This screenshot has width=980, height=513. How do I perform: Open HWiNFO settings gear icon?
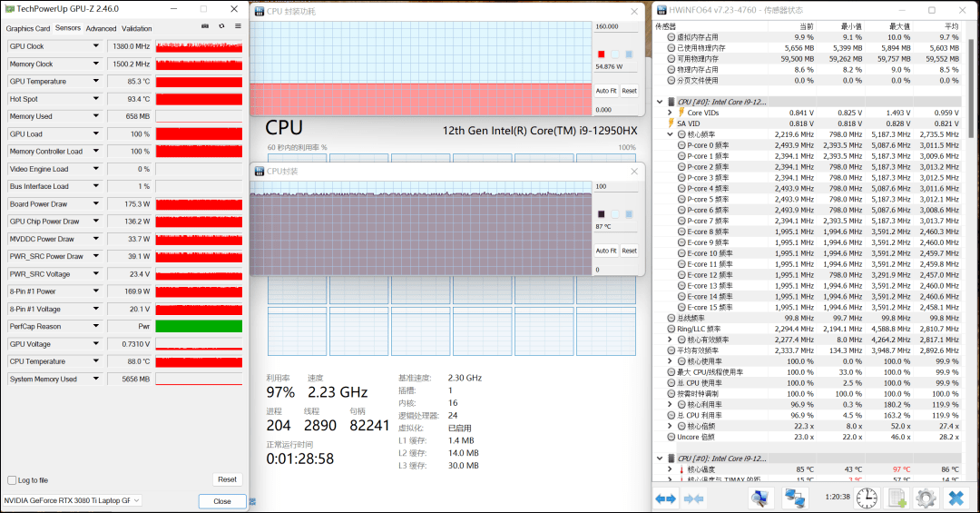[926, 498]
